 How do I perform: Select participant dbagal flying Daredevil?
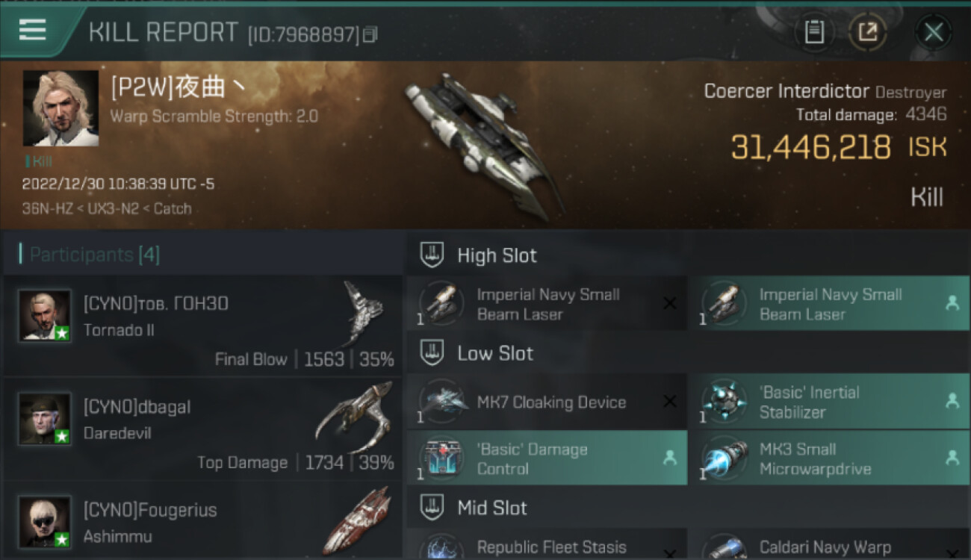pos(202,429)
